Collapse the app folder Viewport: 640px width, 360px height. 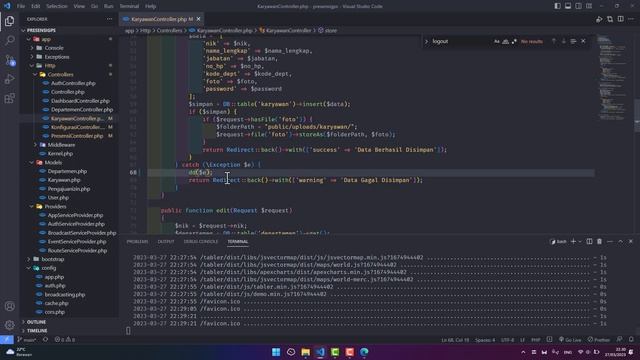coord(29,39)
